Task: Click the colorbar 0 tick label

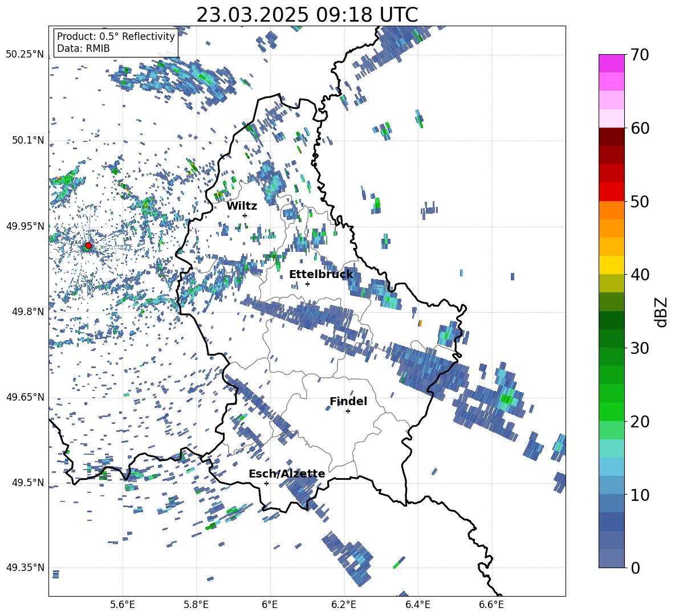Action: tap(635, 568)
